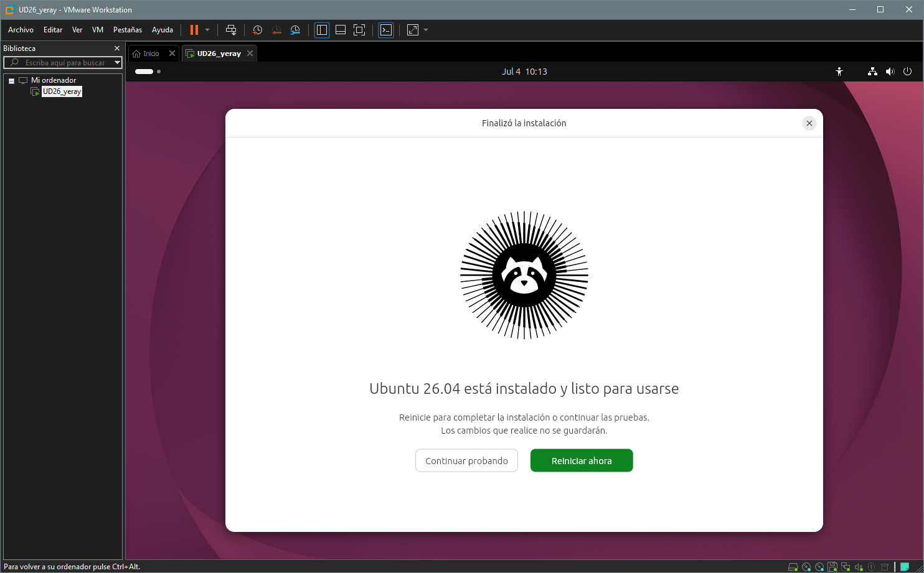Collapse the Mi ordenador tree node
The width and height of the screenshot is (924, 573).
pos(11,81)
